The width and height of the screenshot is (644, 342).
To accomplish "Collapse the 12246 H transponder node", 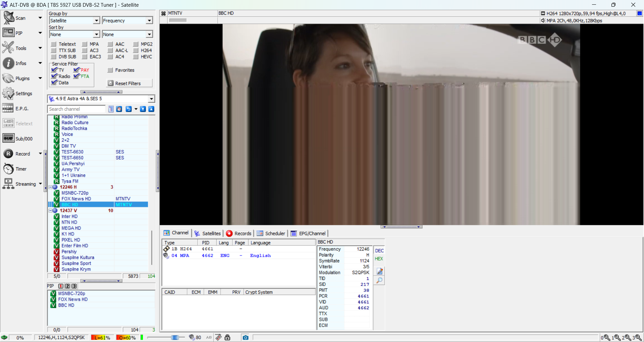I will point(51,187).
